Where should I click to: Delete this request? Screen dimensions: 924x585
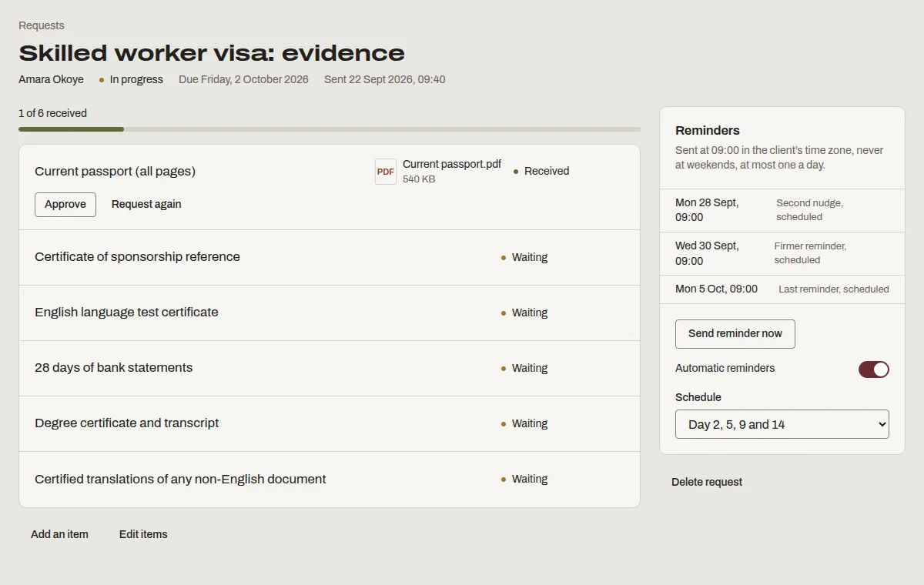click(707, 482)
